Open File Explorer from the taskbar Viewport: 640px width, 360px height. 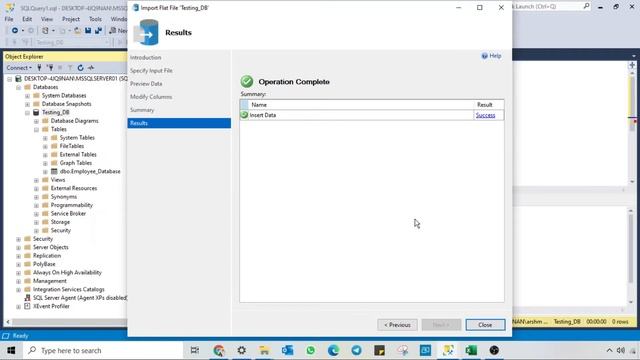coord(264,351)
